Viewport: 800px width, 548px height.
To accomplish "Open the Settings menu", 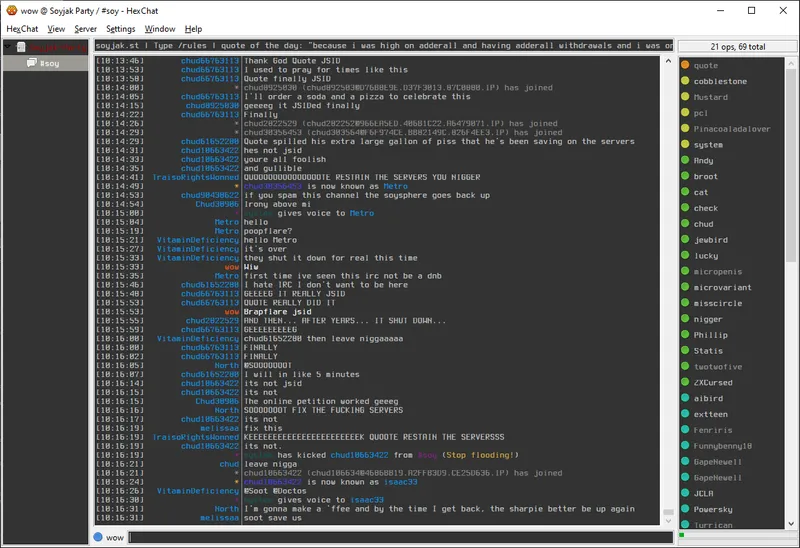I will [x=120, y=29].
